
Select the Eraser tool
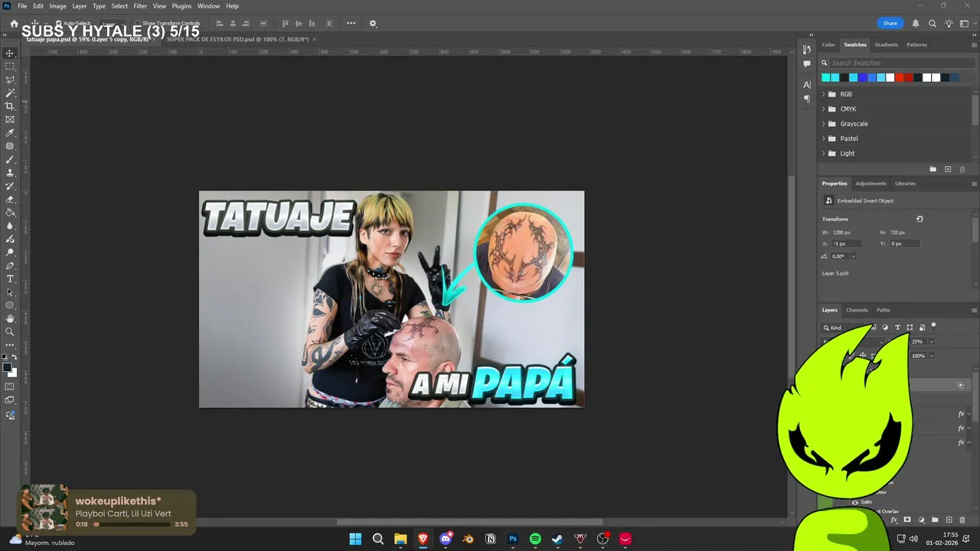10,199
